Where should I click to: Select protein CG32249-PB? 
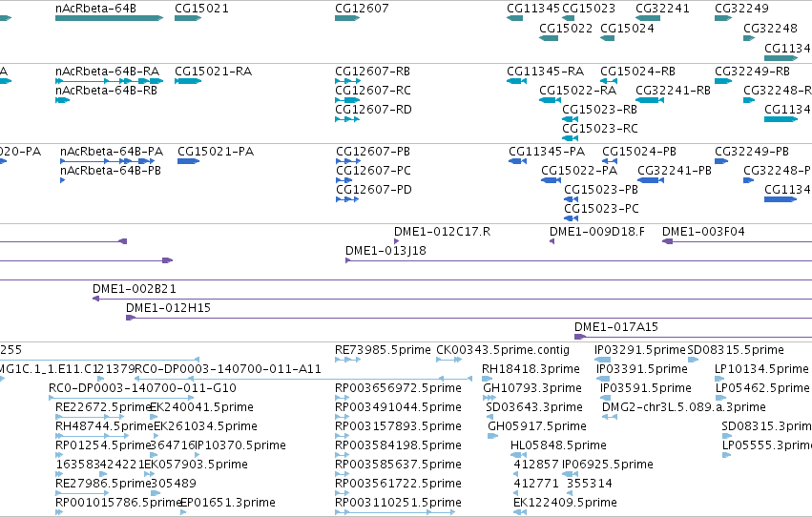point(721,161)
